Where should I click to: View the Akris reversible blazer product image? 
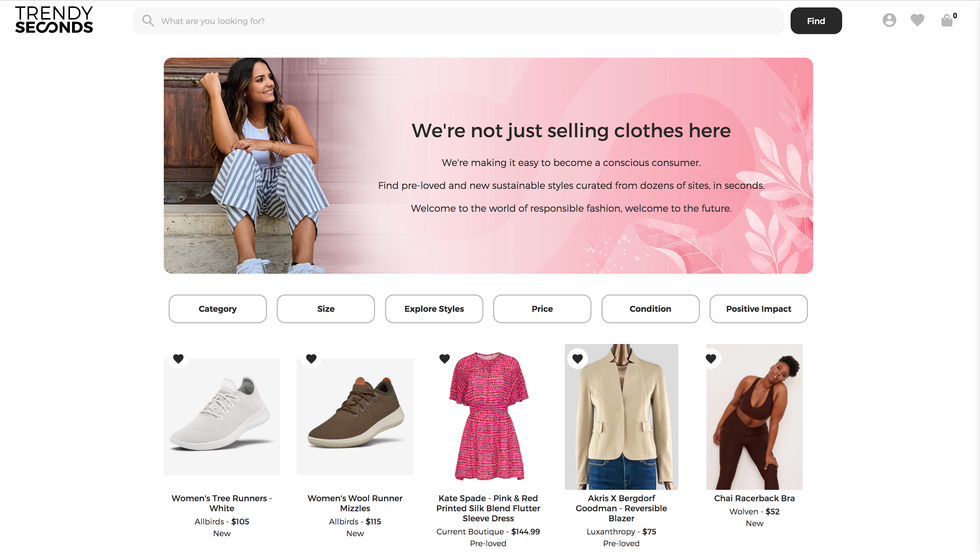coord(621,420)
